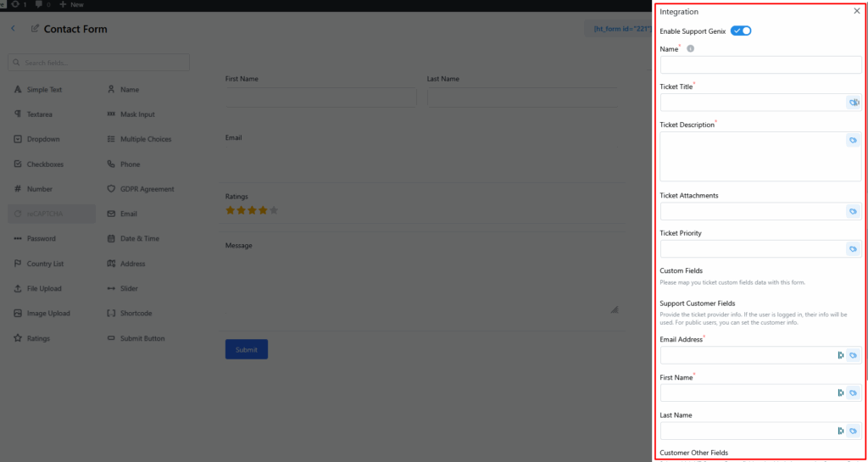Click the integration Name input field
This screenshot has height=462, width=868.
tap(759, 65)
